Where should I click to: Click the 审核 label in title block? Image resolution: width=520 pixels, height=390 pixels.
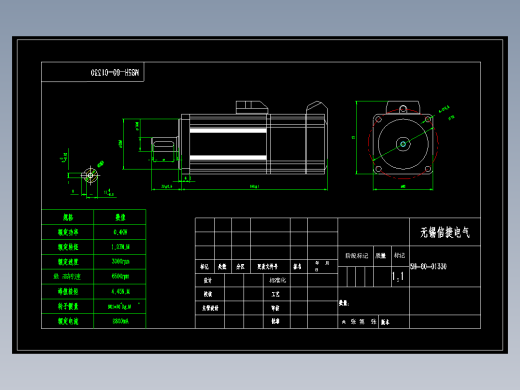pyautogui.click(x=275, y=308)
